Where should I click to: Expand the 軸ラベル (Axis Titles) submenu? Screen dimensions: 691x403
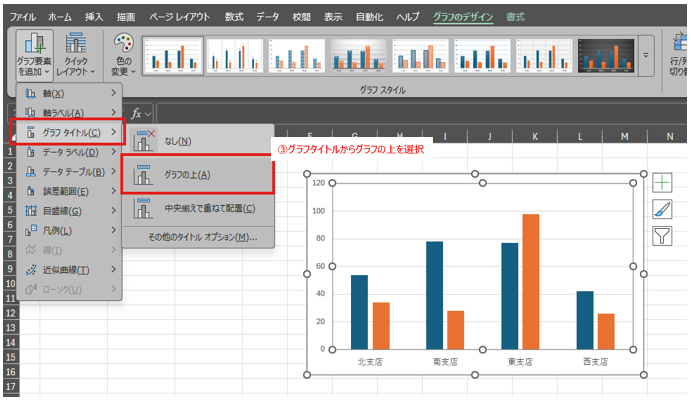(65, 112)
